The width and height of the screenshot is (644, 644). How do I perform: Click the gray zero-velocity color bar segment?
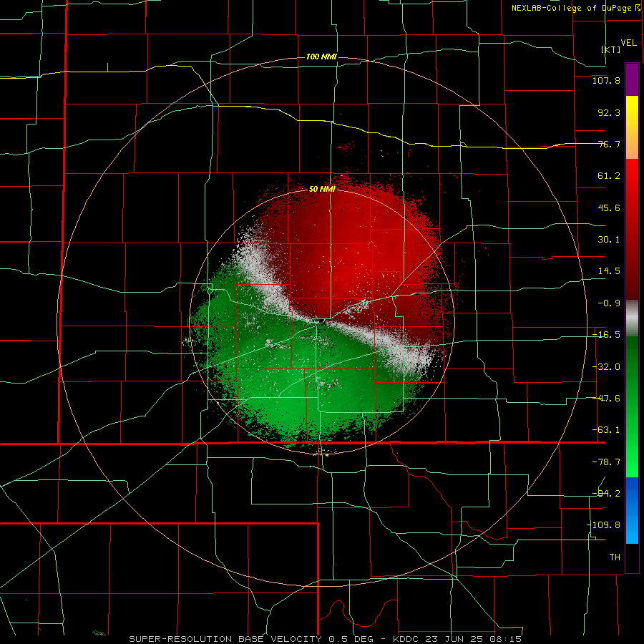(632, 318)
